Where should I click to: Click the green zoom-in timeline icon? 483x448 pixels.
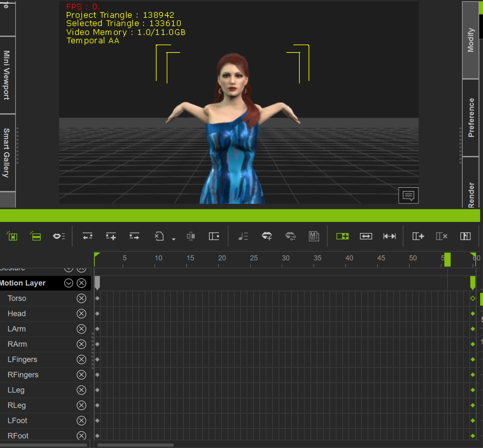342,236
